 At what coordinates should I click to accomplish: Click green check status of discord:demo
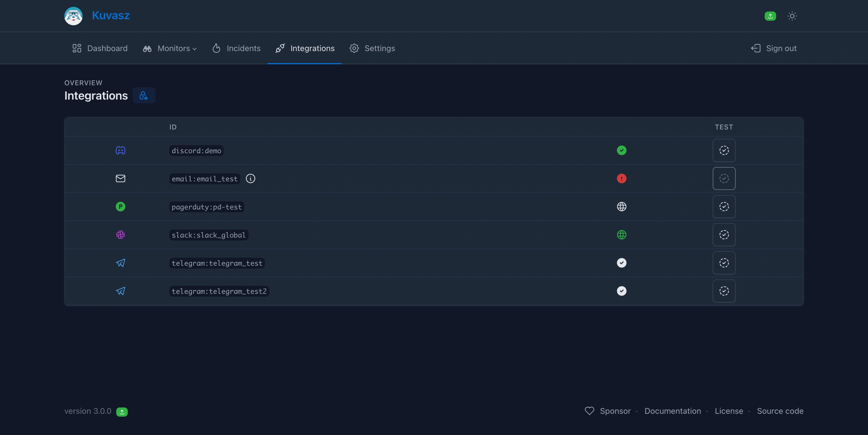click(621, 150)
